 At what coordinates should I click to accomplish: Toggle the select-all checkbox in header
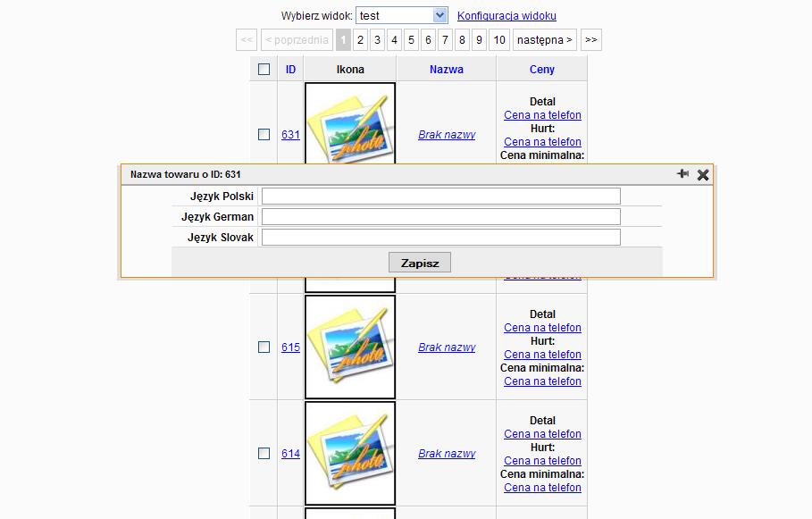264,70
